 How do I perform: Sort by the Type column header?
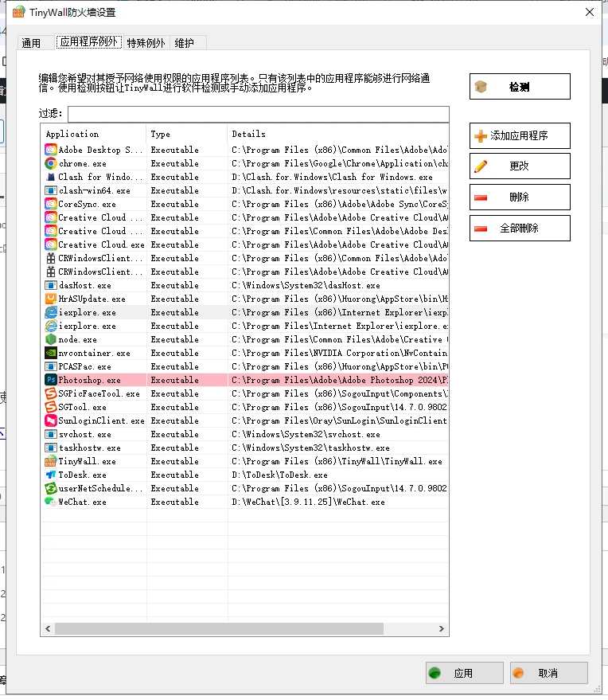tap(187, 134)
